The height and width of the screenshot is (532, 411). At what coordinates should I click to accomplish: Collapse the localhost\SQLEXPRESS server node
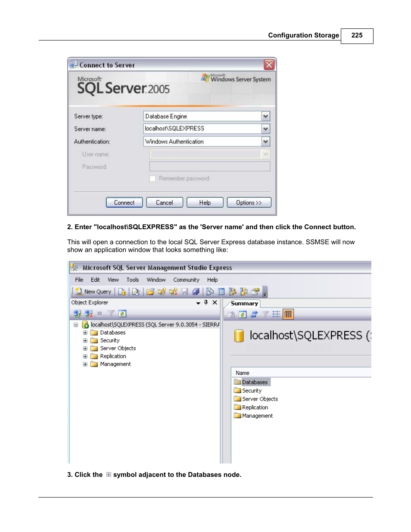[x=76, y=325]
